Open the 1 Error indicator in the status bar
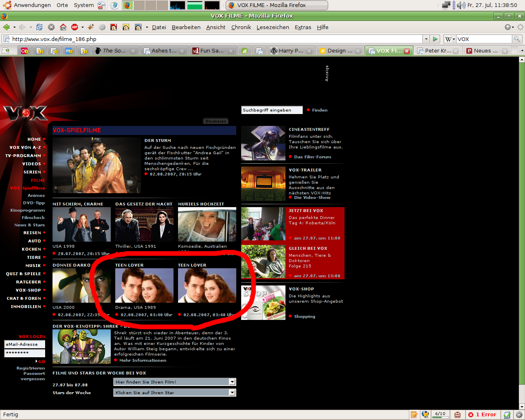This screenshot has width=525, height=420. point(482,415)
